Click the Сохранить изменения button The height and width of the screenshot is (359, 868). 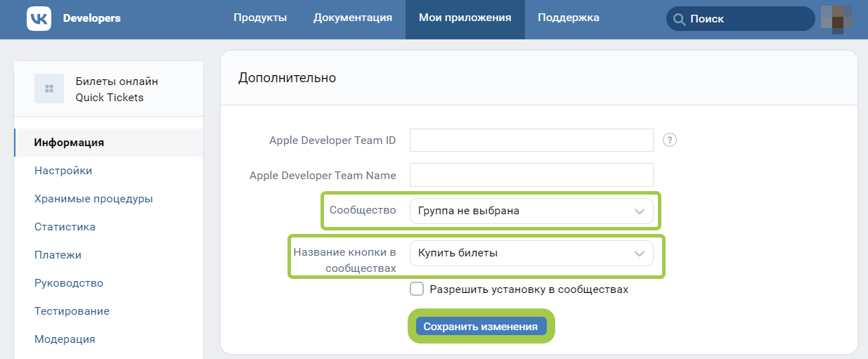coord(481,327)
